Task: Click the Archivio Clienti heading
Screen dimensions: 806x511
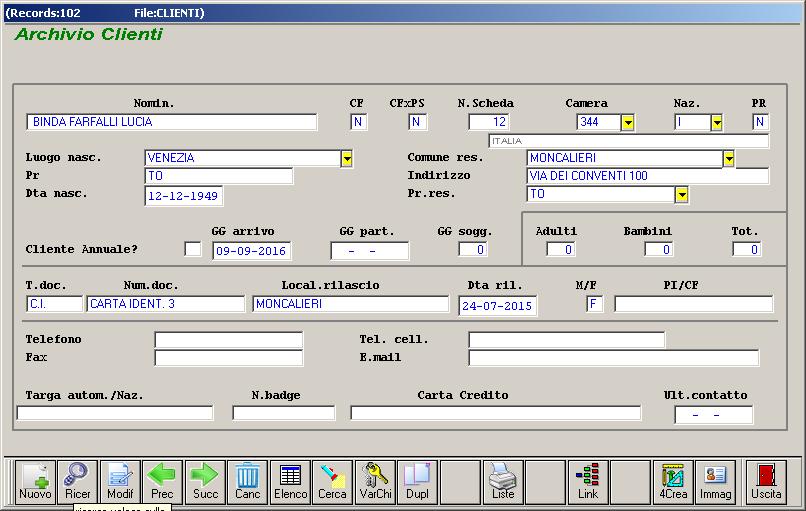Action: (x=88, y=34)
